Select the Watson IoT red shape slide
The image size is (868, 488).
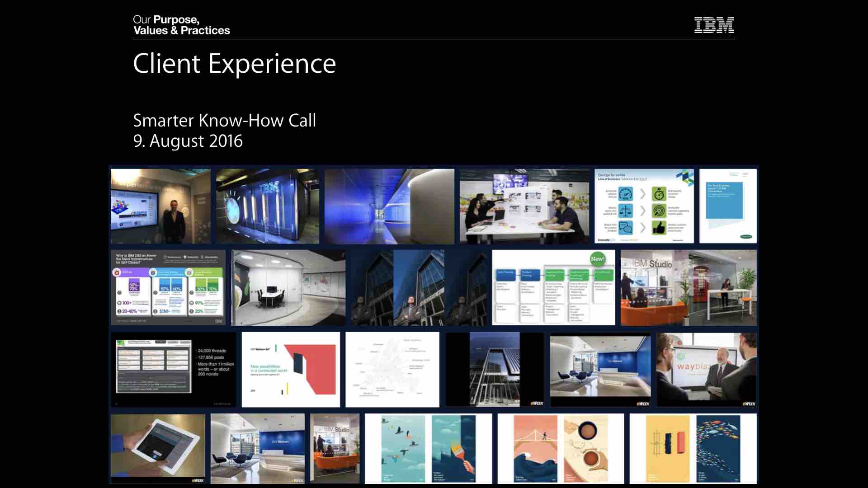tap(291, 370)
